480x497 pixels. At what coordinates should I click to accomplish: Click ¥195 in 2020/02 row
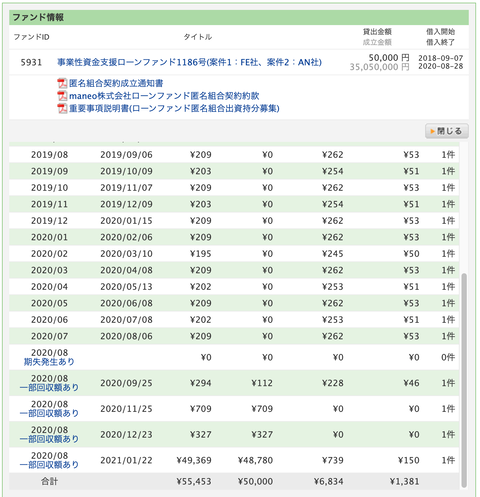[201, 254]
